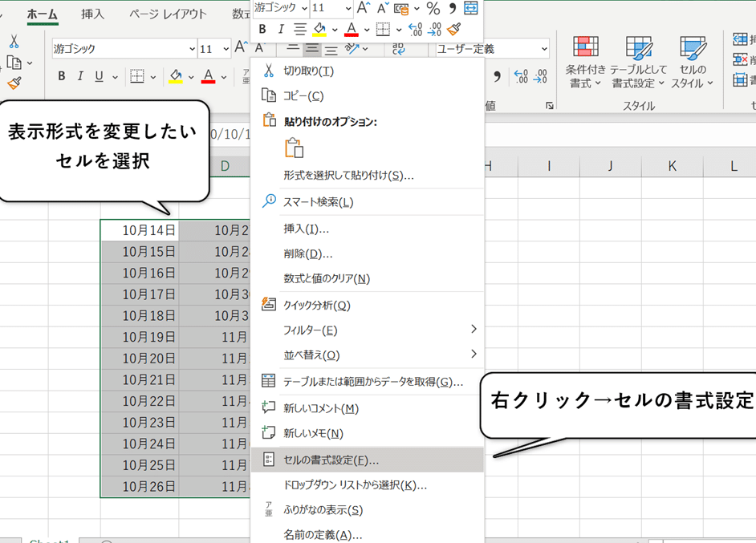Click 形式を選択して貼り付け in the context menu
The height and width of the screenshot is (543, 756).
[345, 175]
